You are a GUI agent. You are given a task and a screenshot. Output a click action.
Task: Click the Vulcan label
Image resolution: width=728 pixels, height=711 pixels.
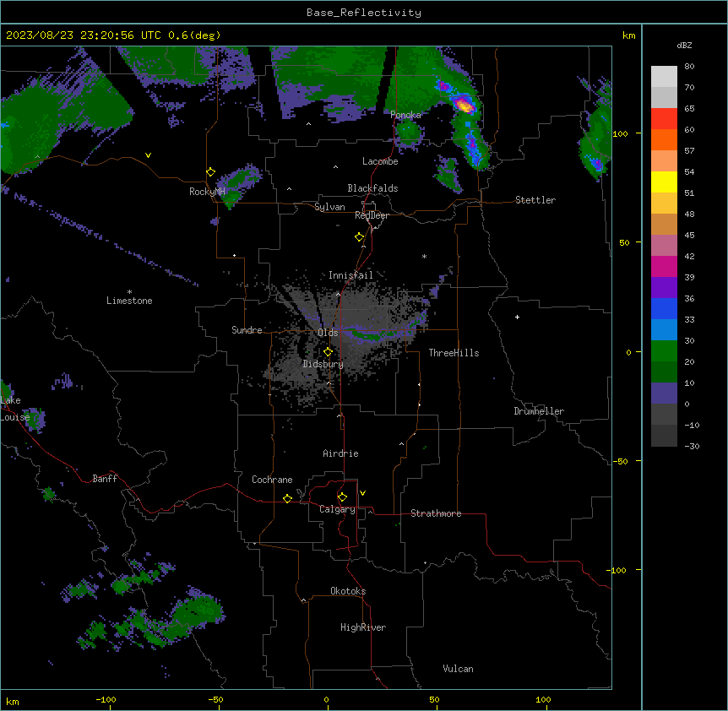(x=459, y=669)
